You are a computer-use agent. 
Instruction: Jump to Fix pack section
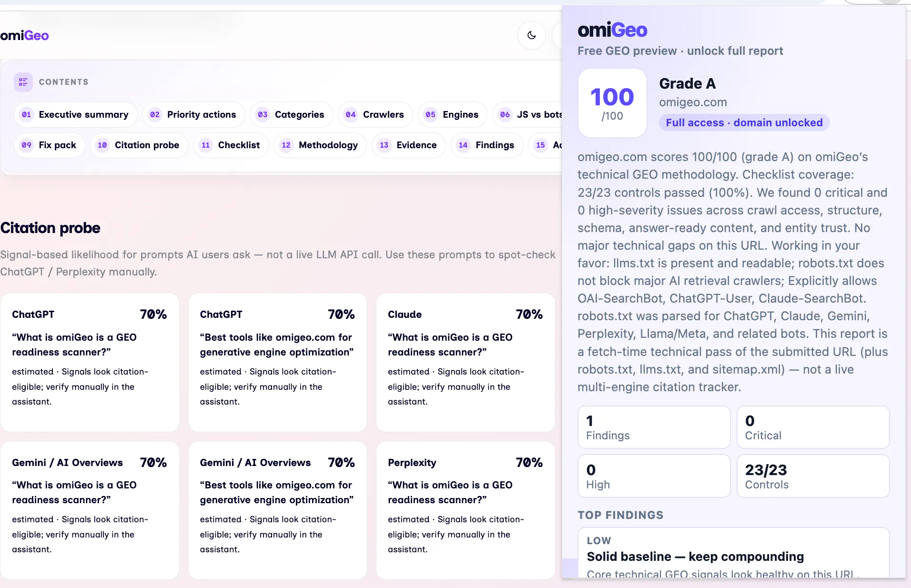(x=50, y=145)
